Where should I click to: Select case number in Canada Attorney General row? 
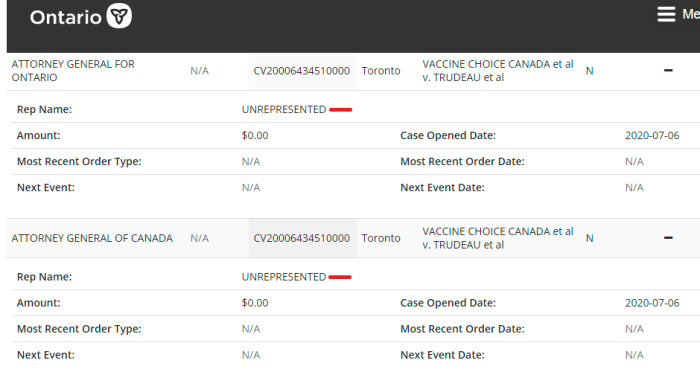pos(302,238)
